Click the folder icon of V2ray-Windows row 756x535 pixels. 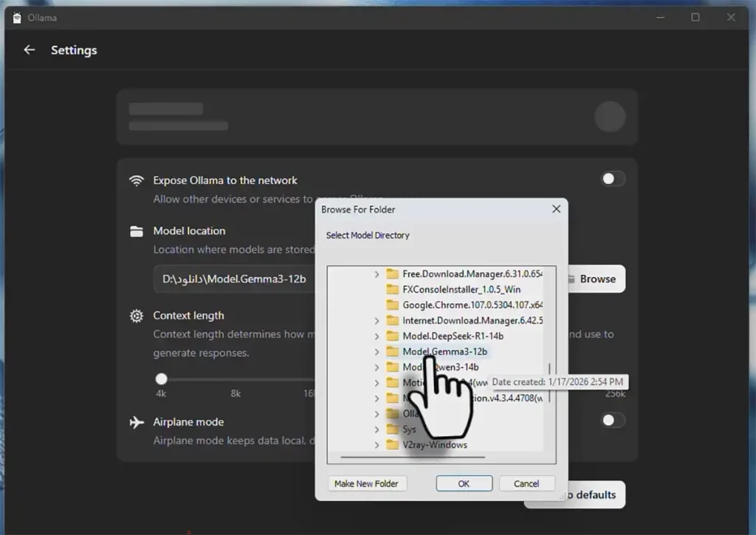click(393, 444)
